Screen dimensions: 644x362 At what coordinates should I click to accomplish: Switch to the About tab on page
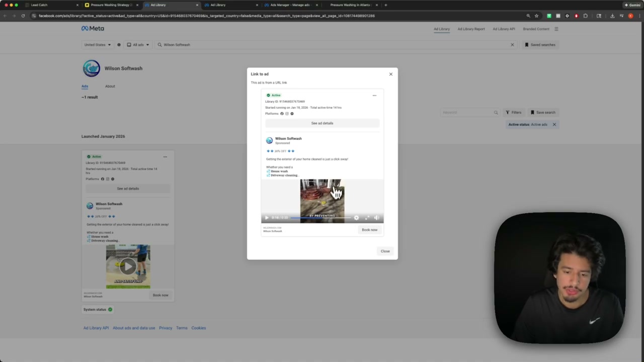(110, 86)
